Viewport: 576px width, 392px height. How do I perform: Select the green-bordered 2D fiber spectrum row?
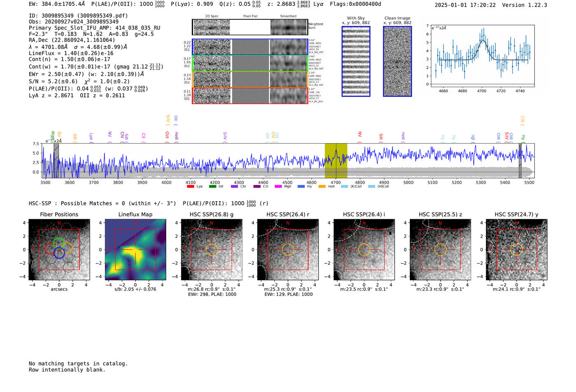coord(250,63)
